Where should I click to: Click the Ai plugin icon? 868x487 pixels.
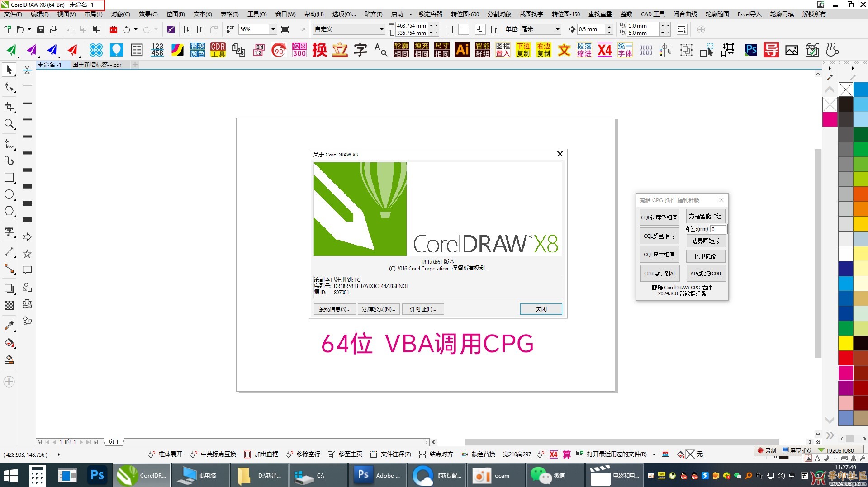462,50
